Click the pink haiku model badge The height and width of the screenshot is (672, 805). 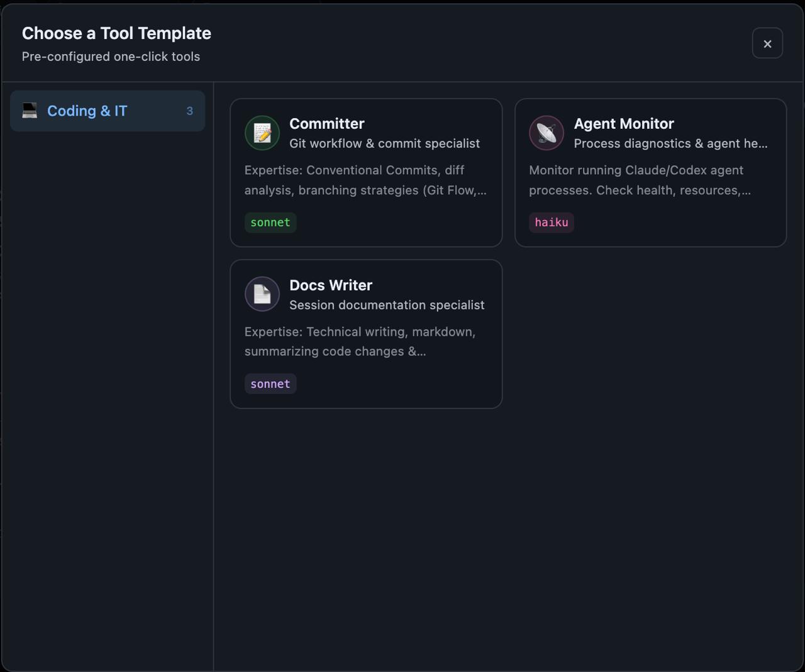point(551,223)
